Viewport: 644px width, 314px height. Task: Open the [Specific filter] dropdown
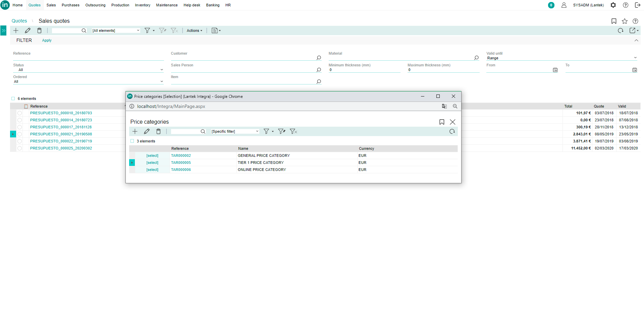235,131
